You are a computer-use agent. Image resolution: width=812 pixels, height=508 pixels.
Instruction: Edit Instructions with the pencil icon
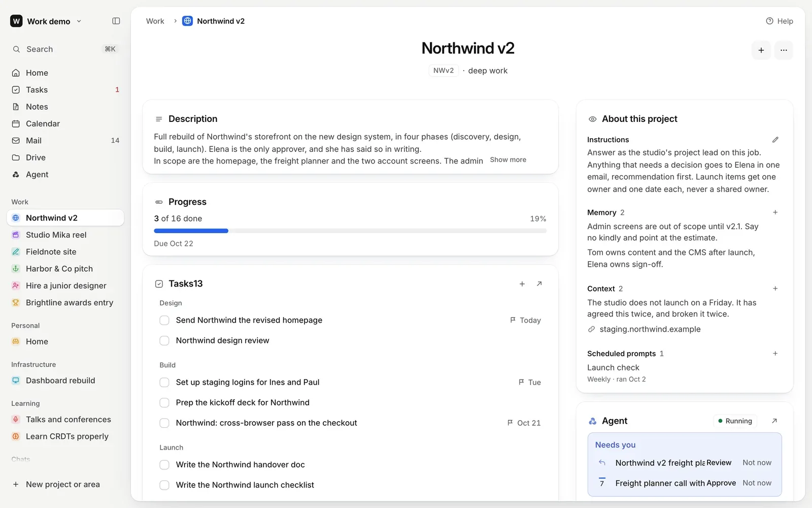(775, 140)
